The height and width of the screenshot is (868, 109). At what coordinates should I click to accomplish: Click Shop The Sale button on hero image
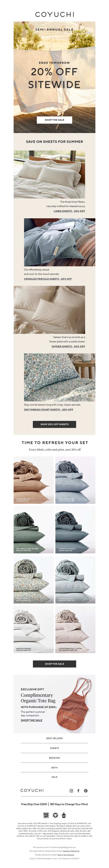pyautogui.click(x=55, y=120)
